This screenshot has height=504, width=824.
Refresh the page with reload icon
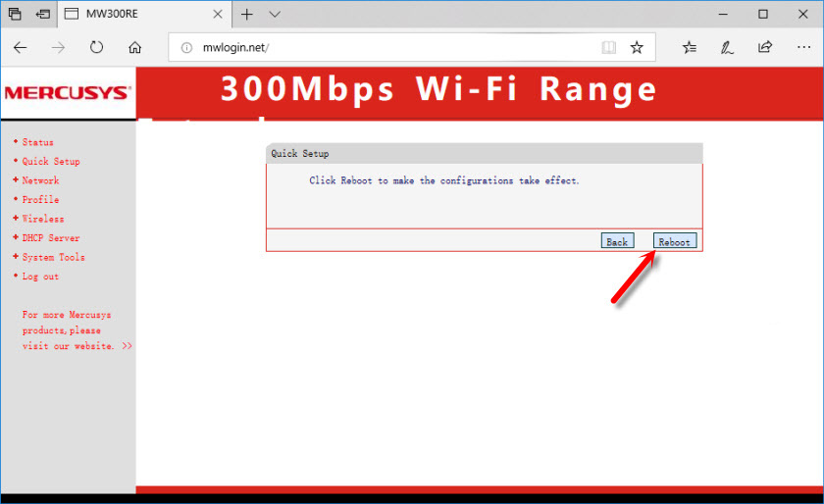click(x=96, y=47)
